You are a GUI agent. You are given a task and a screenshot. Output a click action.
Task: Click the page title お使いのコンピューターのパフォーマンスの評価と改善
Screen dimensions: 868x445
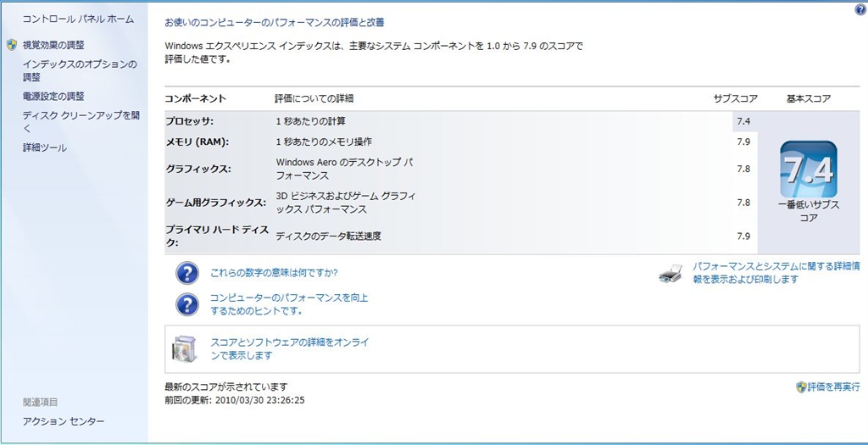tap(275, 23)
